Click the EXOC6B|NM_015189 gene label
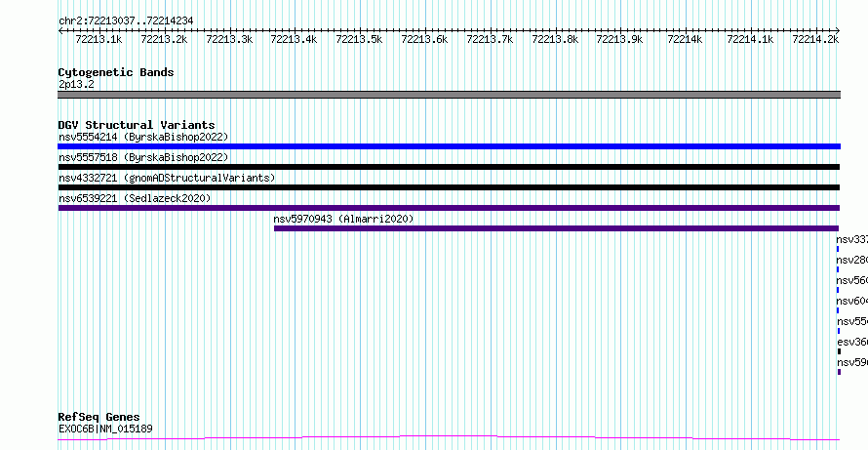This screenshot has height=450, width=868. [x=105, y=429]
